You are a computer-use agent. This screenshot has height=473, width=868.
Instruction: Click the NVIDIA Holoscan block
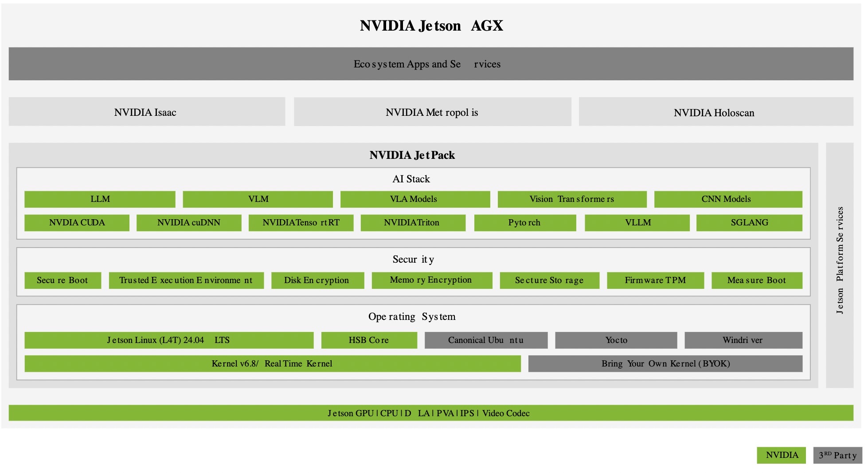tap(716, 112)
